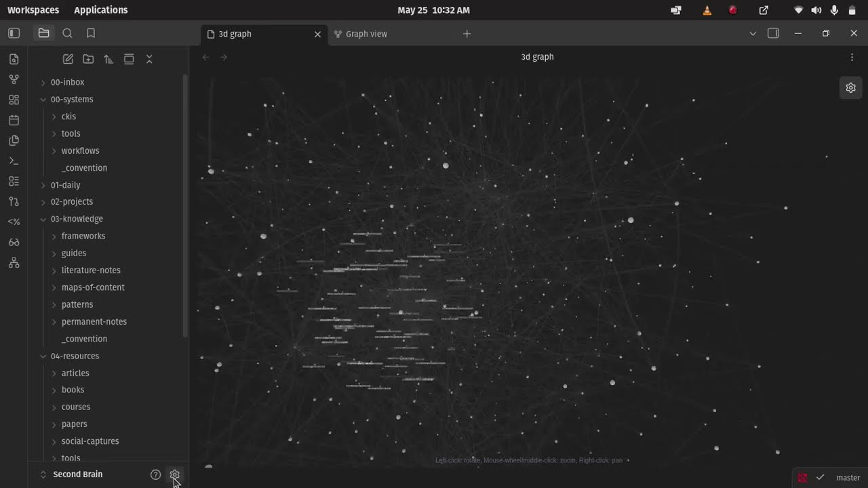Open the Applications menu in top bar
This screenshot has height=488, width=868.
pyautogui.click(x=100, y=10)
